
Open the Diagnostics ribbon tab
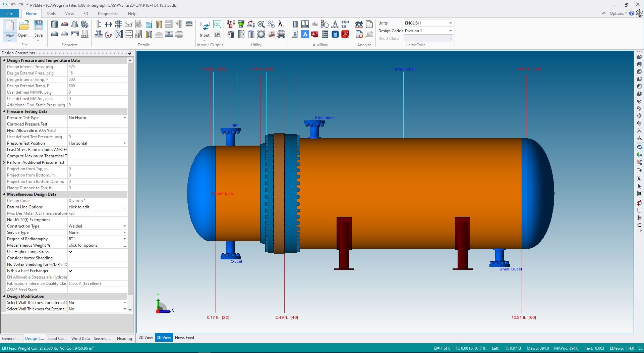[x=108, y=14]
